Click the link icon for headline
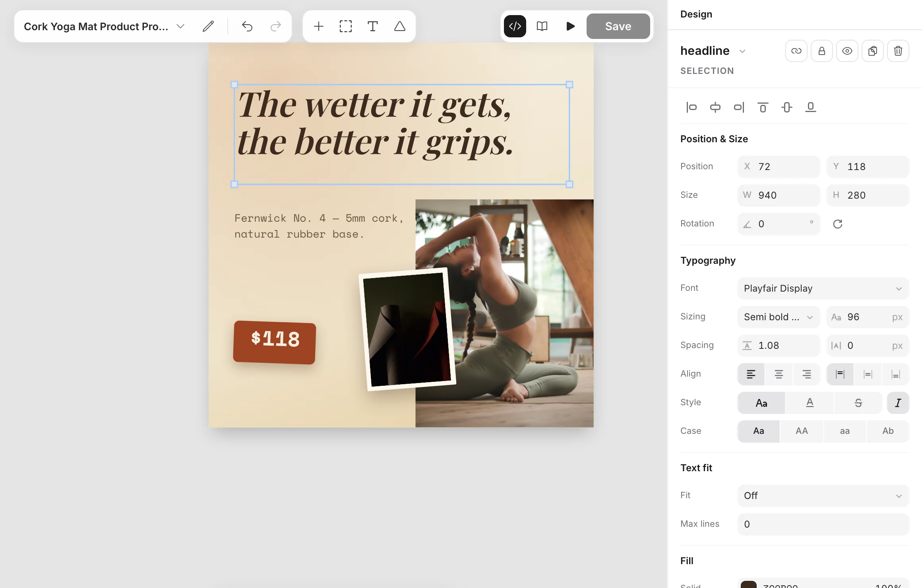Viewport: 922px width, 588px height. [x=796, y=51]
